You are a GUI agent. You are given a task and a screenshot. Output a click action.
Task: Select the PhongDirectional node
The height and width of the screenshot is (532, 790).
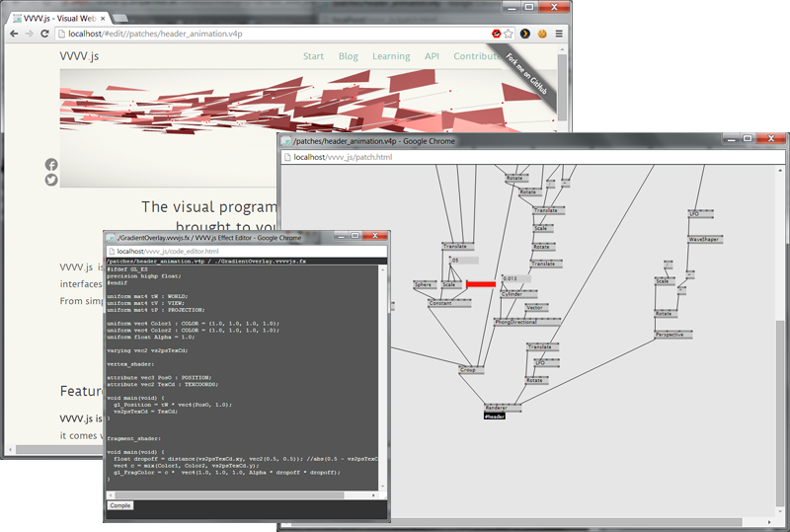point(527,322)
